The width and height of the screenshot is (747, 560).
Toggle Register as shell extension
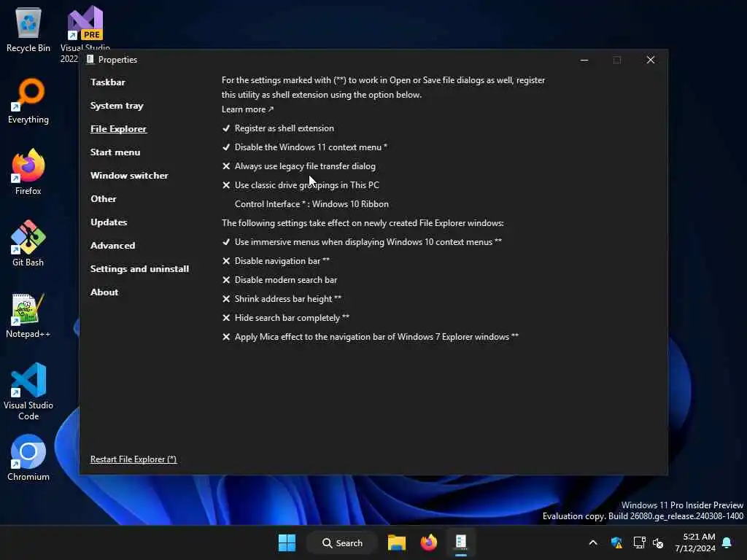278,128
